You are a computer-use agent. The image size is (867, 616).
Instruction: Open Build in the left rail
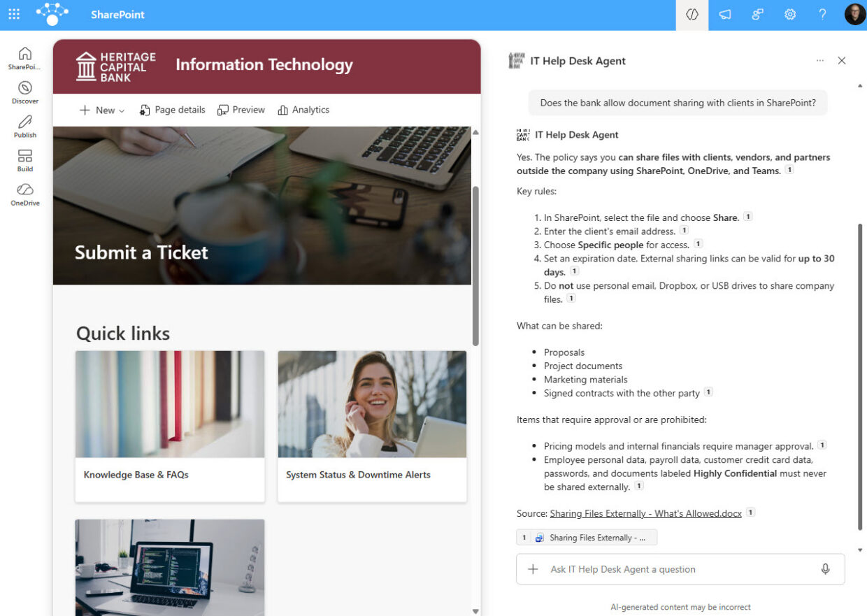[24, 161]
